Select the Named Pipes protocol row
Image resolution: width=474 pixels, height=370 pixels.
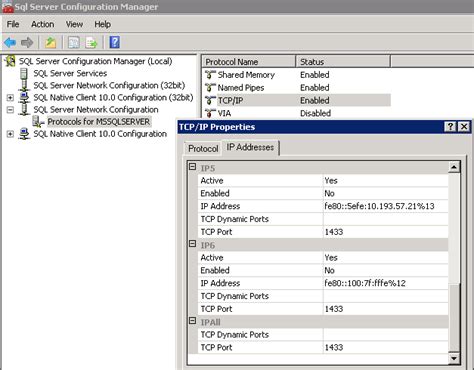click(x=296, y=88)
